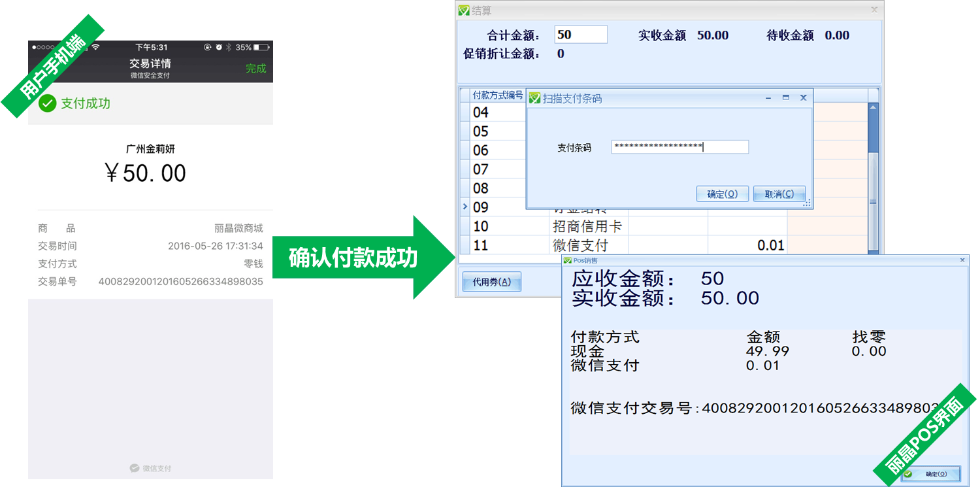Screen dimensions: 980x491
Task: Click the Pos销售 window title icon
Action: (568, 260)
